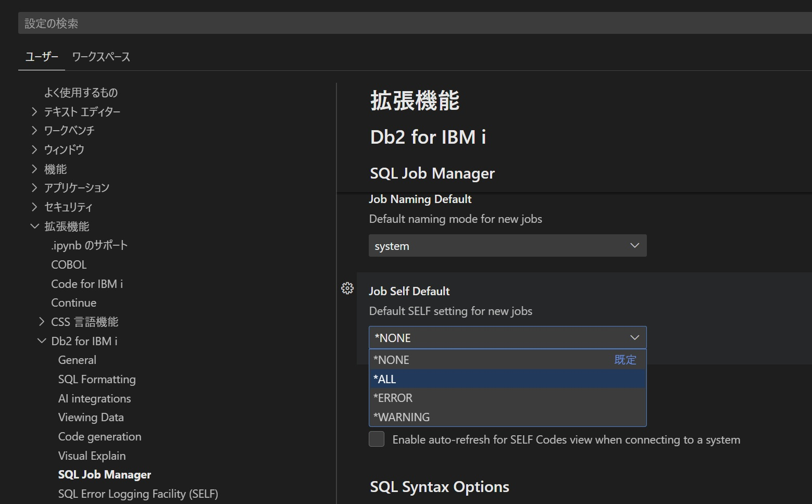
Task: Switch to the ワークスペース tab
Action: [101, 57]
